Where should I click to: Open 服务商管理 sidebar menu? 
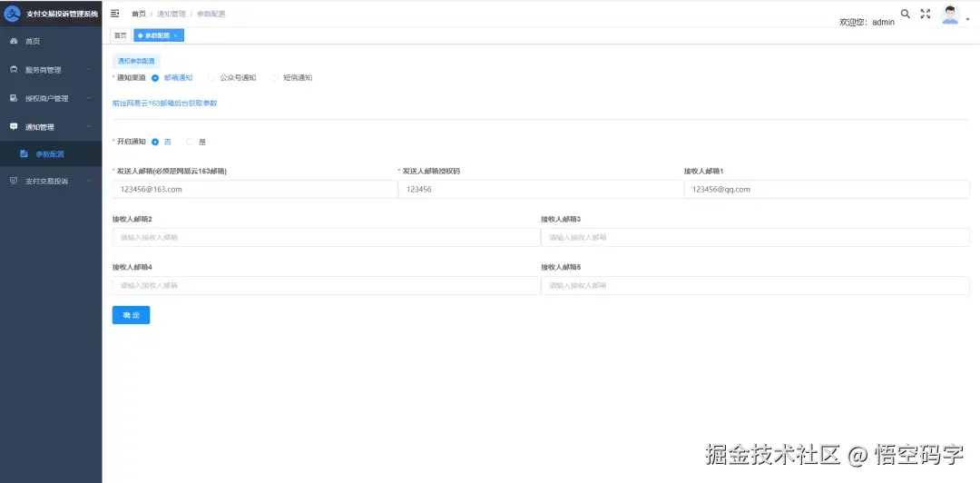point(51,70)
